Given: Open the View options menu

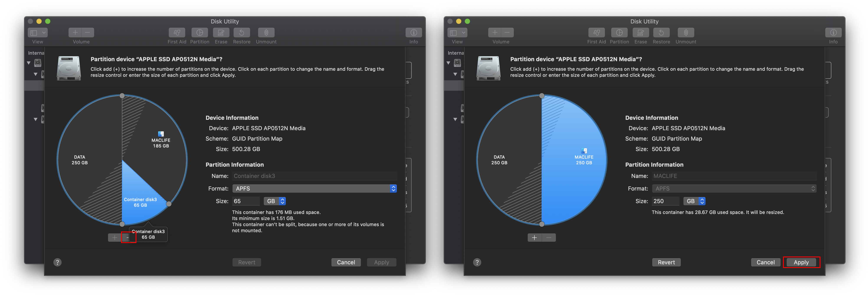Looking at the screenshot, I should coord(37,32).
